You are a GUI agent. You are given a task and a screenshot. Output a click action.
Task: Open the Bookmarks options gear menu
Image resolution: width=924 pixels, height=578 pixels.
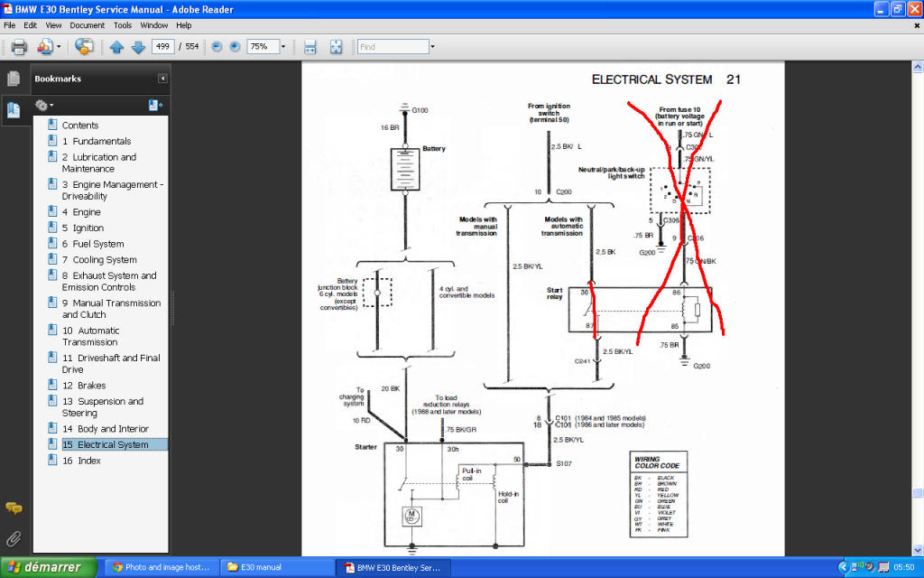(x=43, y=105)
